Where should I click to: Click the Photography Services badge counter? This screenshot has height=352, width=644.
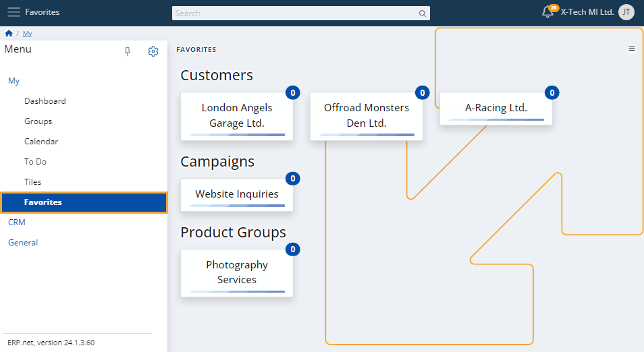point(292,250)
